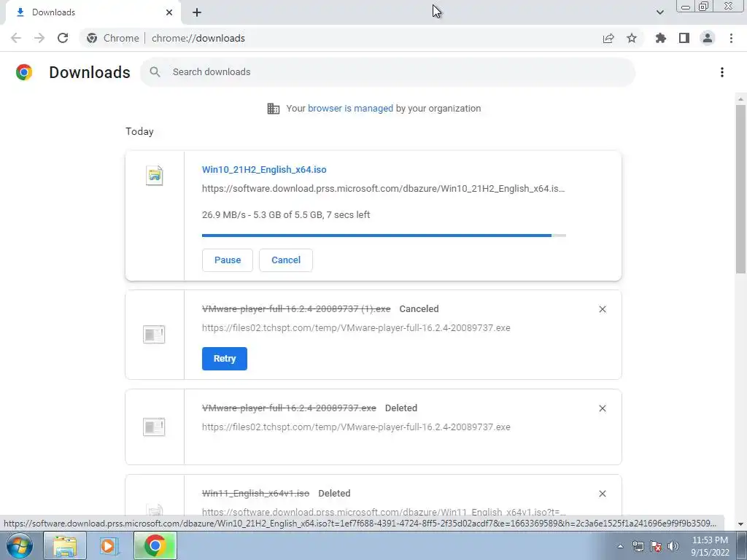Viewport: 747px width, 560px height.
Task: Focus the Search downloads field
Action: (x=388, y=72)
